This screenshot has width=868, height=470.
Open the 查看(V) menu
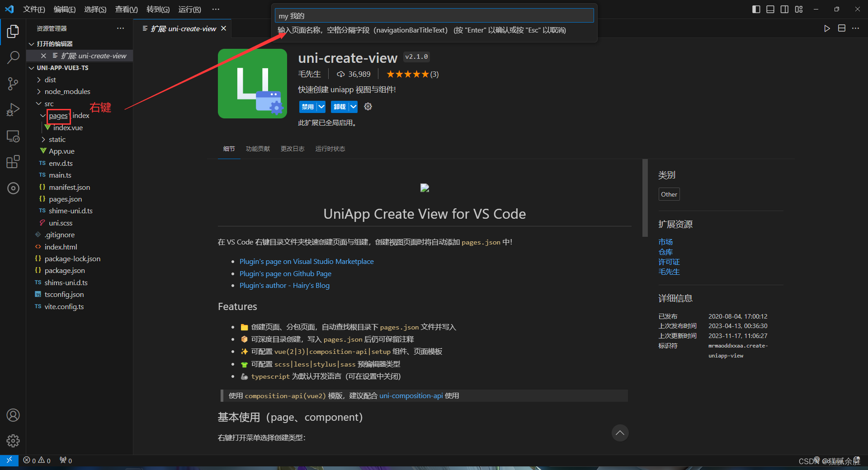pos(126,9)
